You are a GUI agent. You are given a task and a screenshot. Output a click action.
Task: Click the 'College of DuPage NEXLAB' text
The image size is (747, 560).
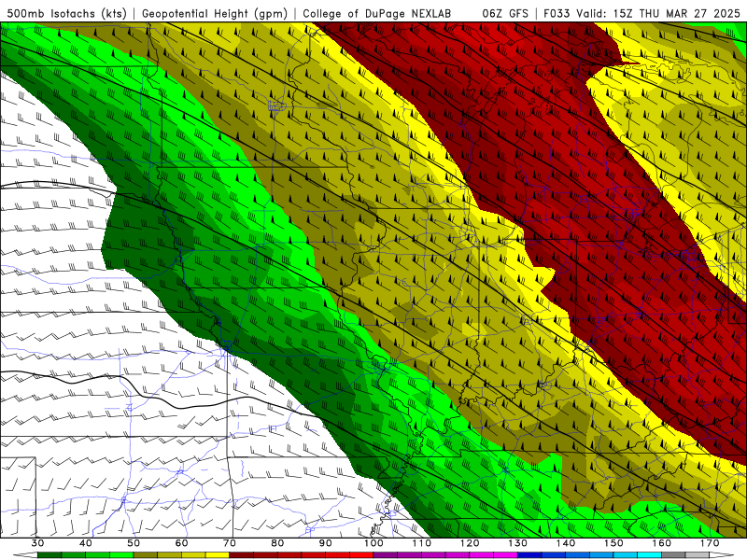[x=377, y=13]
